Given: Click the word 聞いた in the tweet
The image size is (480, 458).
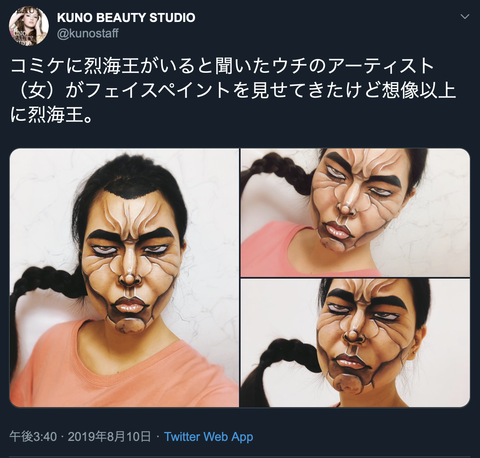Looking at the screenshot, I should [x=242, y=66].
